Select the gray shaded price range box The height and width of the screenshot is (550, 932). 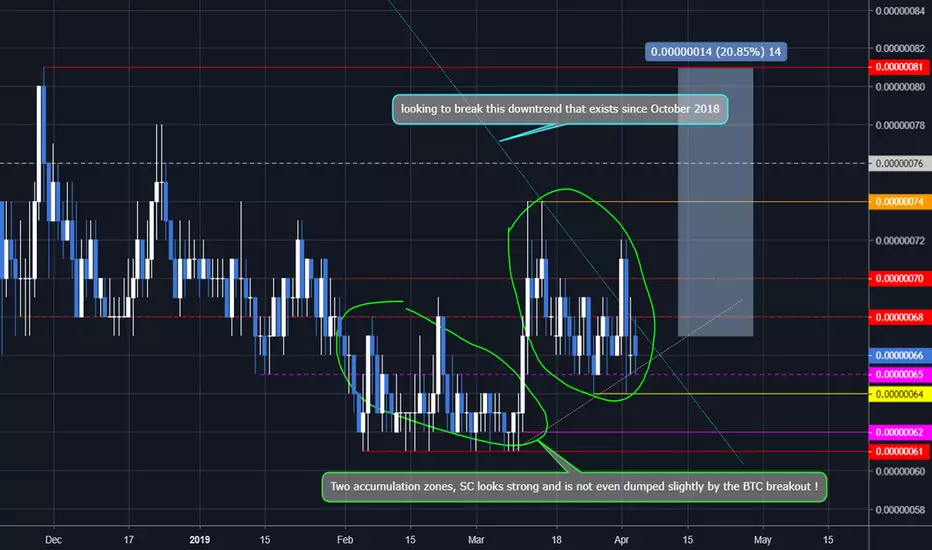point(716,202)
